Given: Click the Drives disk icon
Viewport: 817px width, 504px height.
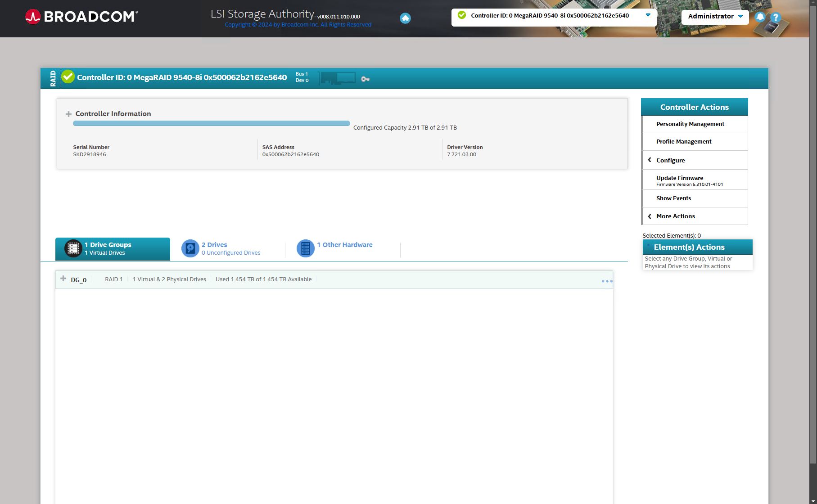Looking at the screenshot, I should click(x=190, y=248).
